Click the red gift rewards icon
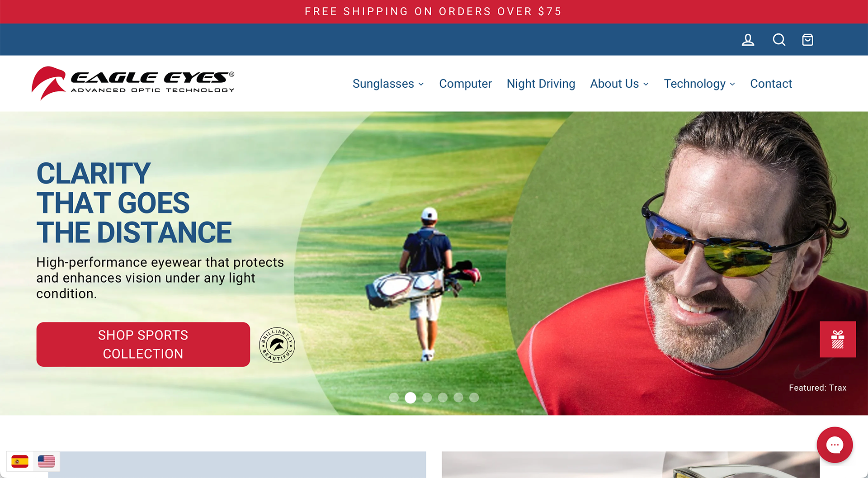 pyautogui.click(x=838, y=339)
